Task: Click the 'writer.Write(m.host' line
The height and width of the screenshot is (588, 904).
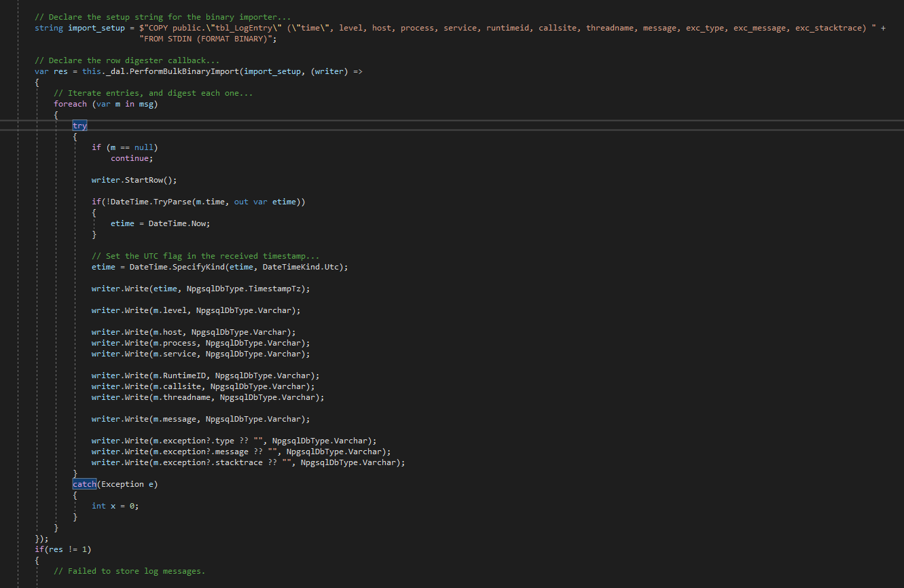Action: (x=194, y=332)
